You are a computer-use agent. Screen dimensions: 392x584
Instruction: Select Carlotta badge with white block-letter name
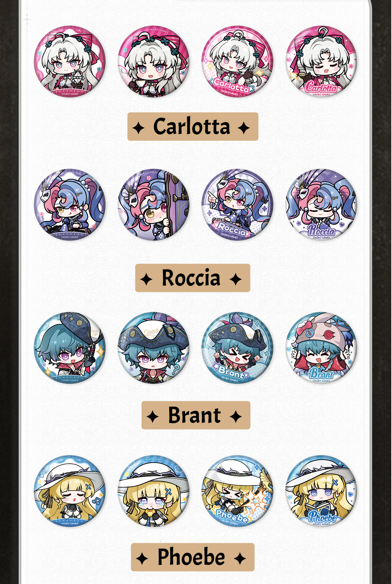(237, 61)
